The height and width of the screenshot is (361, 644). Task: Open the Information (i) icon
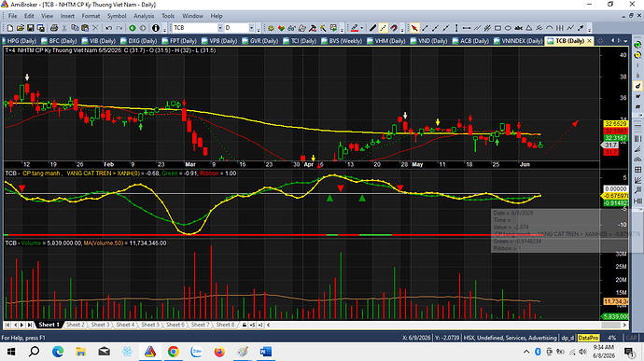pos(156,28)
